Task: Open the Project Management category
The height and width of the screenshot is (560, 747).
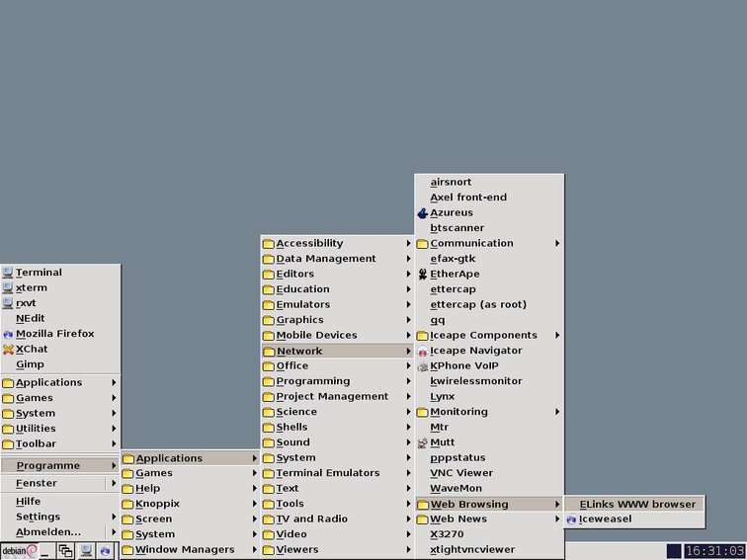Action: point(337,397)
